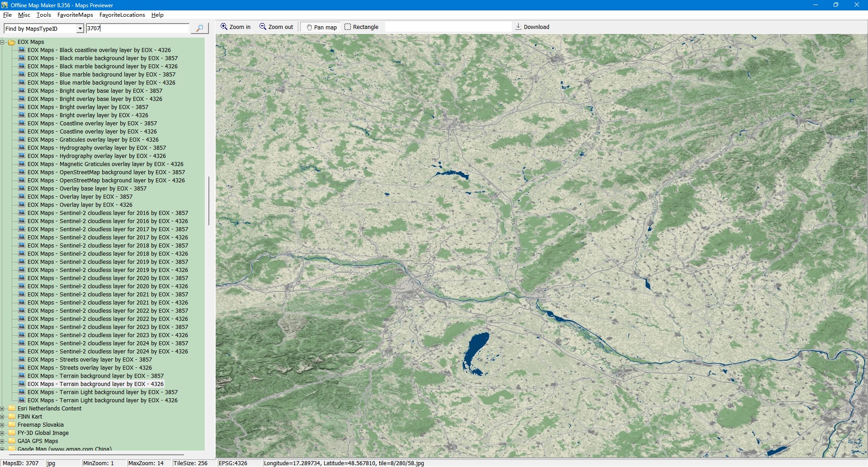Click the Zoom out tool
This screenshot has width=868, height=467.
[x=276, y=27]
